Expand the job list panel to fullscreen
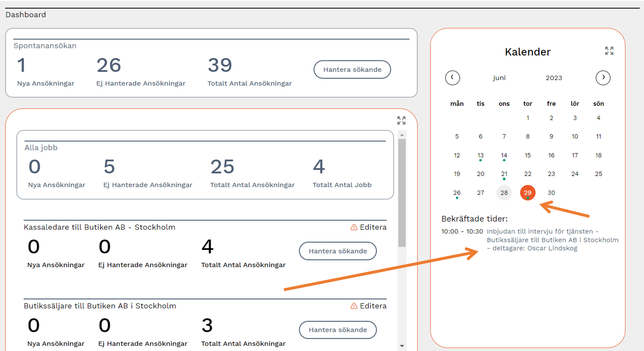The image size is (644, 351). pyautogui.click(x=401, y=120)
